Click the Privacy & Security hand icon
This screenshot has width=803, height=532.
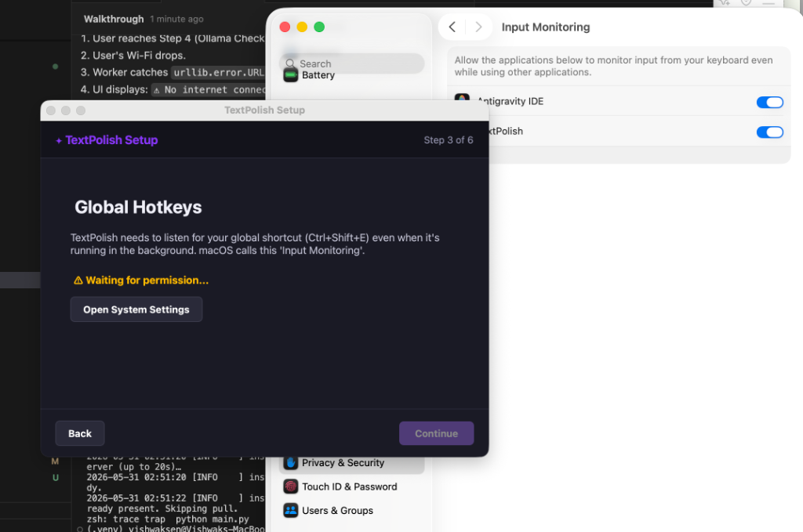pos(290,463)
